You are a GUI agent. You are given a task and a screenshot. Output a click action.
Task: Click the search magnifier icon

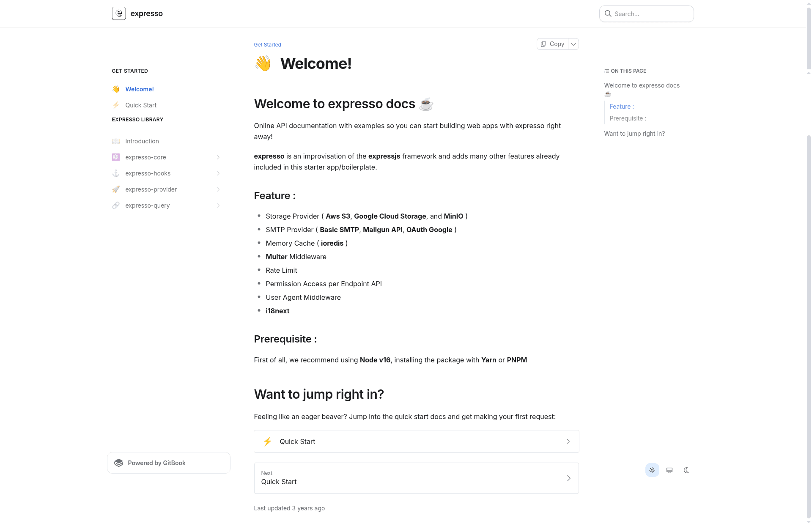(608, 14)
